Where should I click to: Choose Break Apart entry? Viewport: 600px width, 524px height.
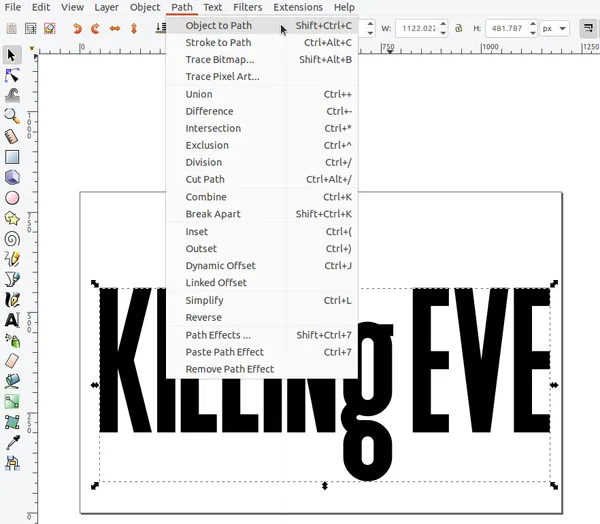pyautogui.click(x=262, y=214)
